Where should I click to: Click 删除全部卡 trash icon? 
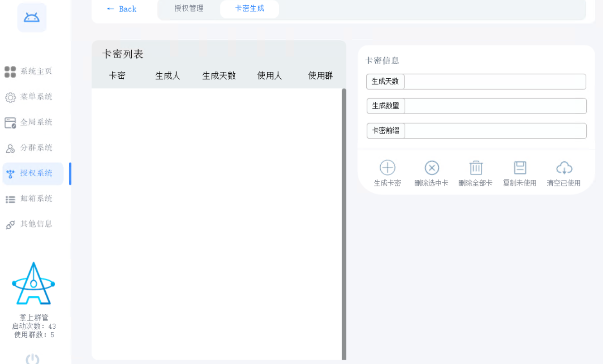(x=475, y=168)
